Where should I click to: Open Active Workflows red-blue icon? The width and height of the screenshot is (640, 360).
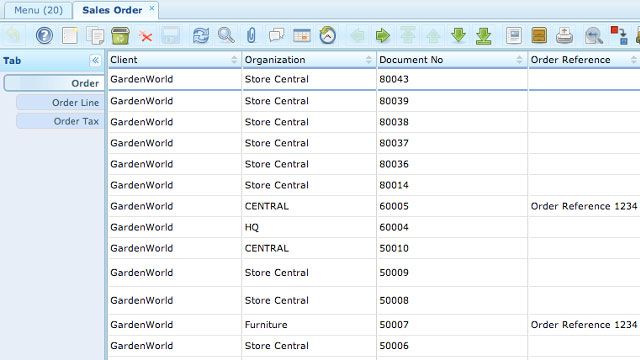[619, 36]
